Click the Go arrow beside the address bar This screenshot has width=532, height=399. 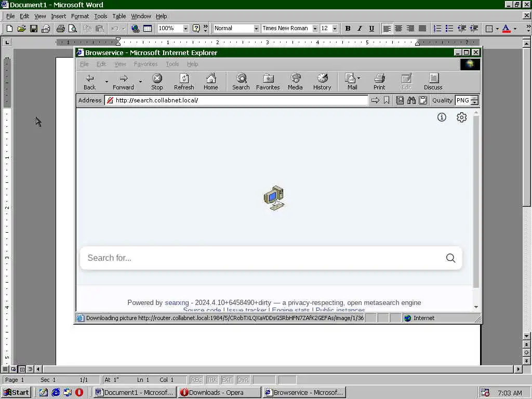coord(375,100)
